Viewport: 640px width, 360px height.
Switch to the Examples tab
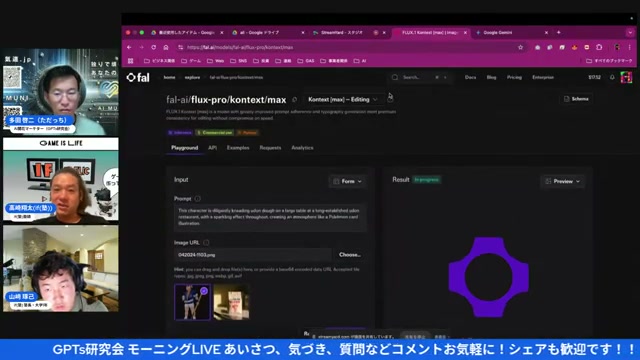(238, 148)
